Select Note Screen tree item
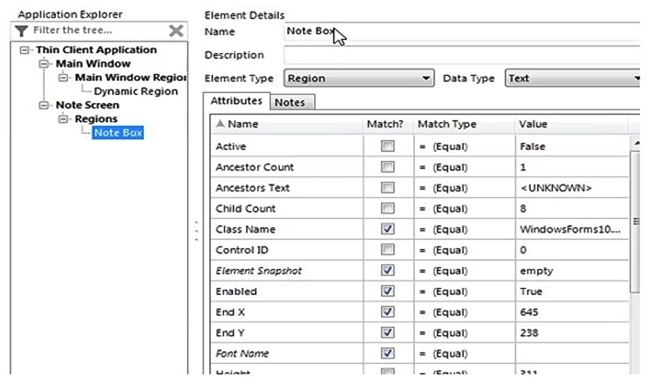Screen dimensions: 649x384 click(87, 105)
